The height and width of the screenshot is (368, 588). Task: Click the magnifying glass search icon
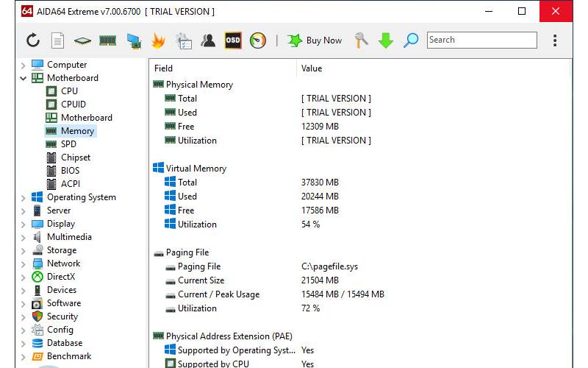[x=411, y=40]
